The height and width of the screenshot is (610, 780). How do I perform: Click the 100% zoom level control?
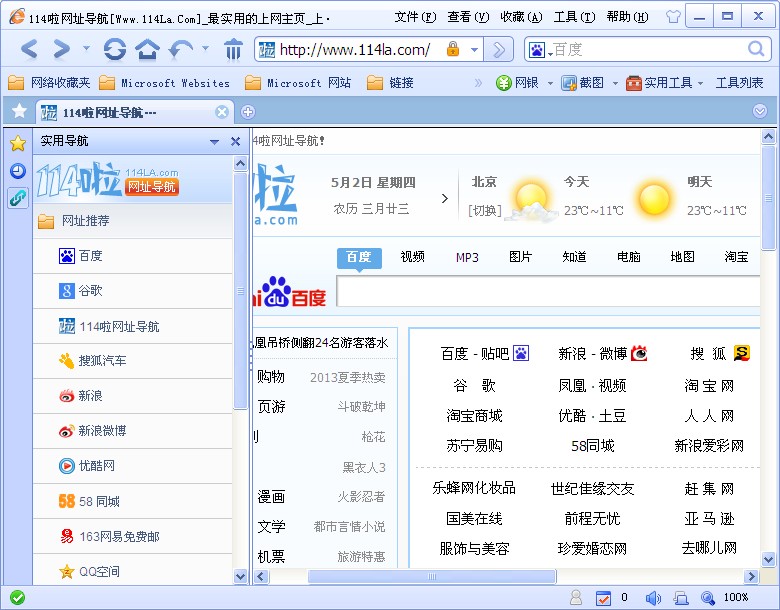pyautogui.click(x=735, y=598)
